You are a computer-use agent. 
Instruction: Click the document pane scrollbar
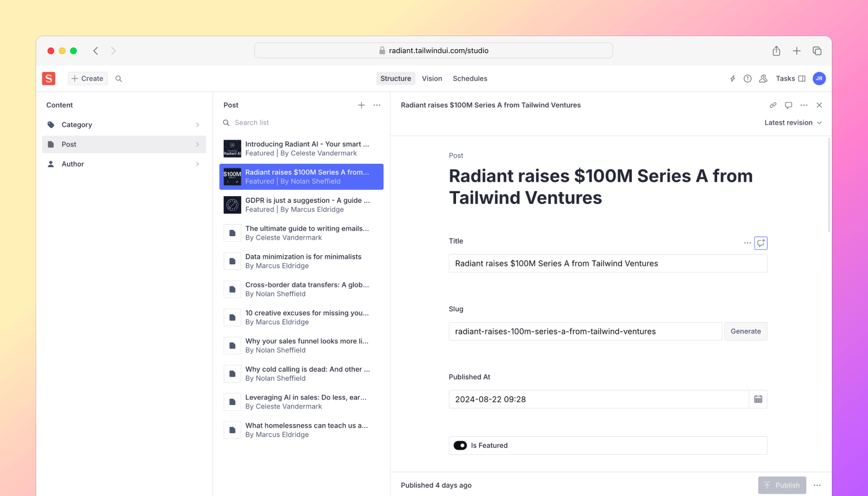point(828,186)
